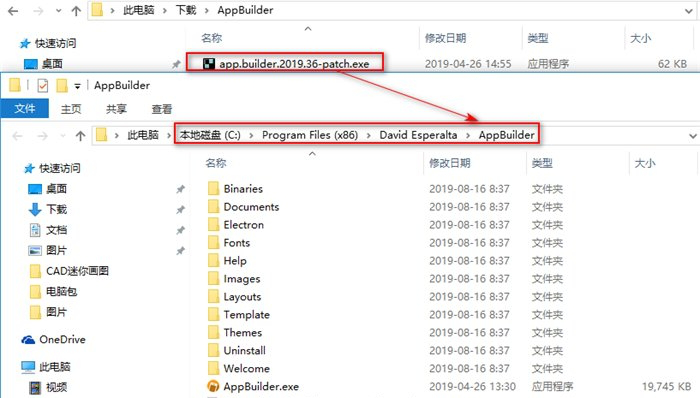Sort by 名称 column in front window
The width and height of the screenshot is (700, 413).
tap(216, 163)
